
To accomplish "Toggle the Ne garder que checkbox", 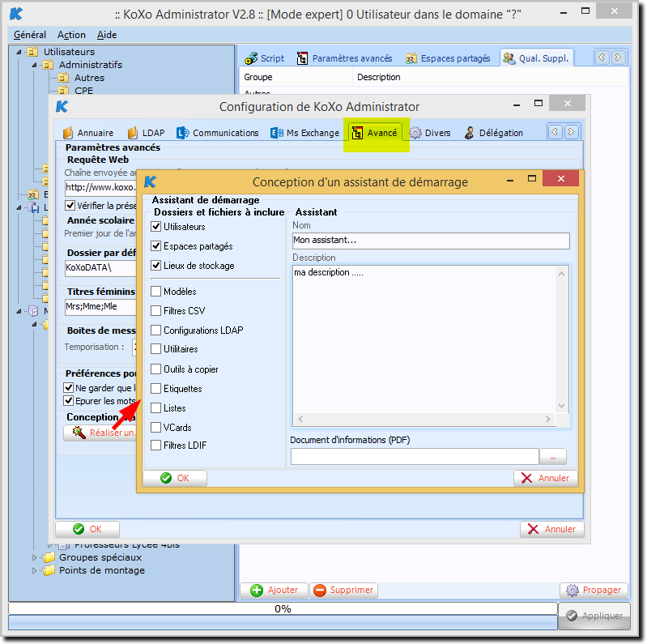I will tap(69, 388).
